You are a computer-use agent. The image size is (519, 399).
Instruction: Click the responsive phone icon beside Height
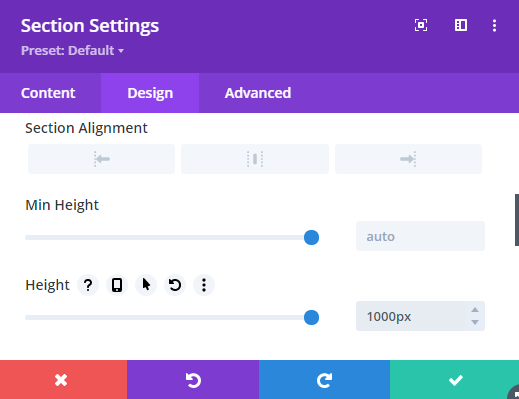click(117, 285)
